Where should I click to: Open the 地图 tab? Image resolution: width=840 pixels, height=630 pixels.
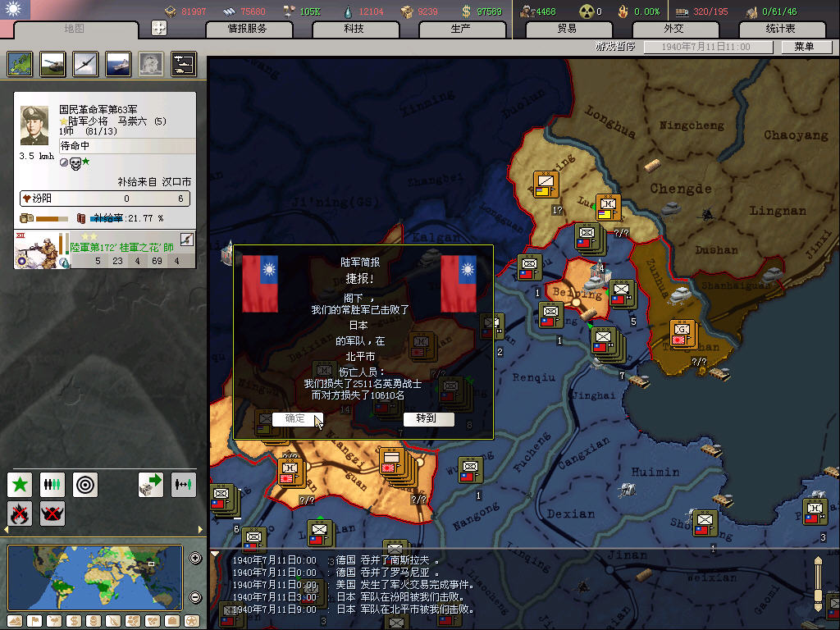click(x=75, y=29)
